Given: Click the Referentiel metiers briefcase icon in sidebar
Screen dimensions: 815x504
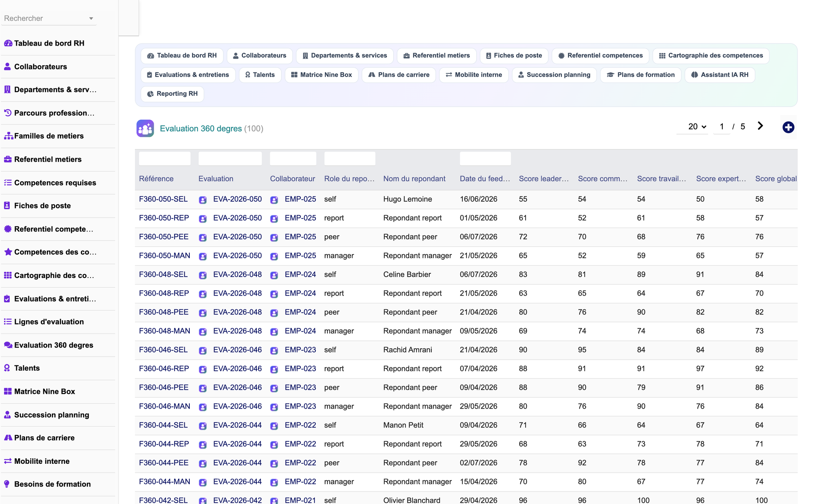Looking at the screenshot, I should (x=8, y=159).
